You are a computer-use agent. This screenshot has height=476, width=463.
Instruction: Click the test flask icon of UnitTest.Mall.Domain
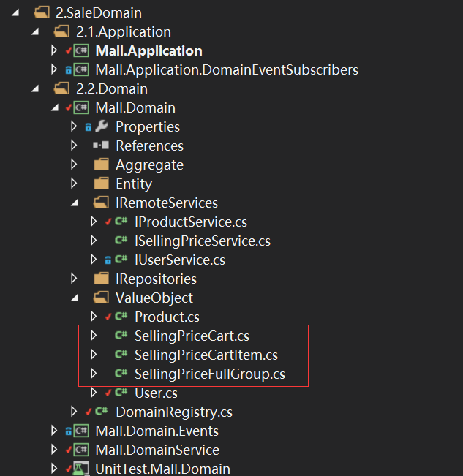[81, 469]
